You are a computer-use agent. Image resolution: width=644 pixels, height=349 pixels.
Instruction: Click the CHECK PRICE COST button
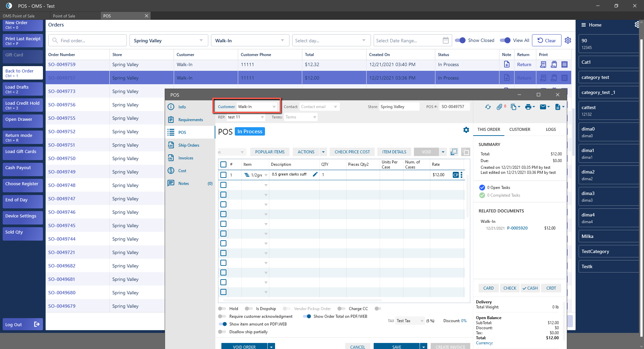352,152
